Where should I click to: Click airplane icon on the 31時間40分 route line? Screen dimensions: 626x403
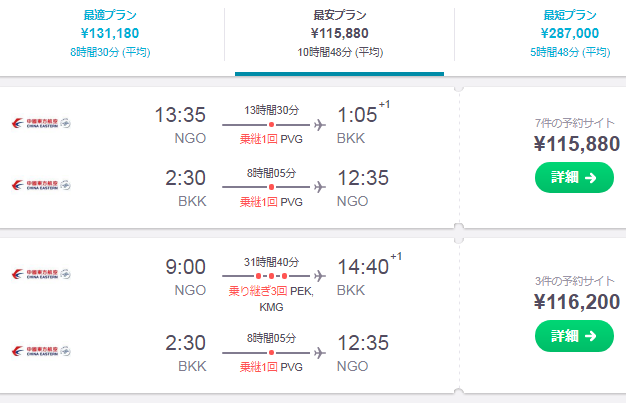[x=319, y=276]
